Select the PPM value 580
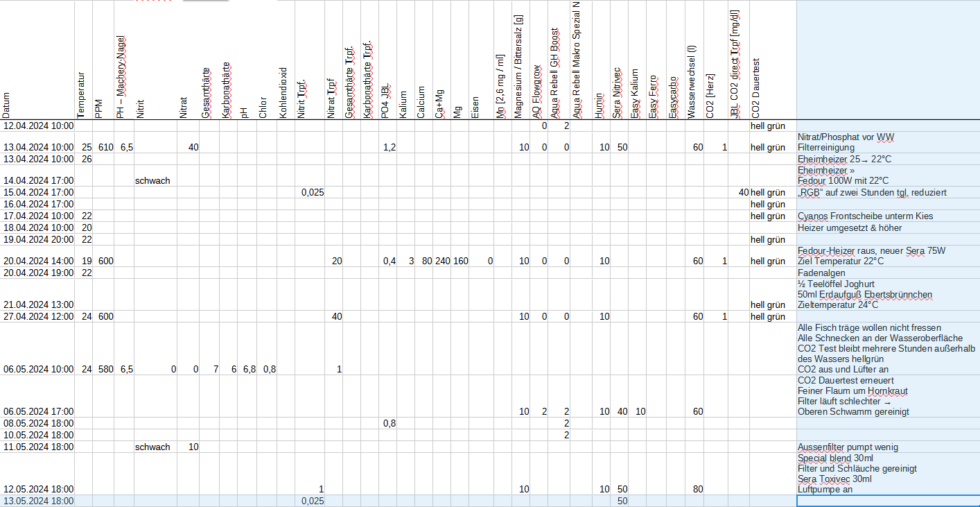The width and height of the screenshot is (980, 507). coord(105,370)
